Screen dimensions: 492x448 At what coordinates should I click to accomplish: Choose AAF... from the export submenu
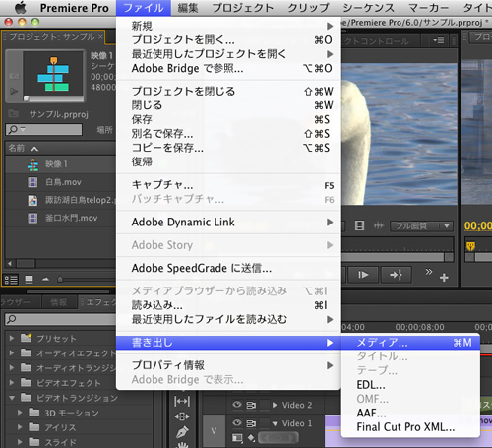click(x=410, y=413)
